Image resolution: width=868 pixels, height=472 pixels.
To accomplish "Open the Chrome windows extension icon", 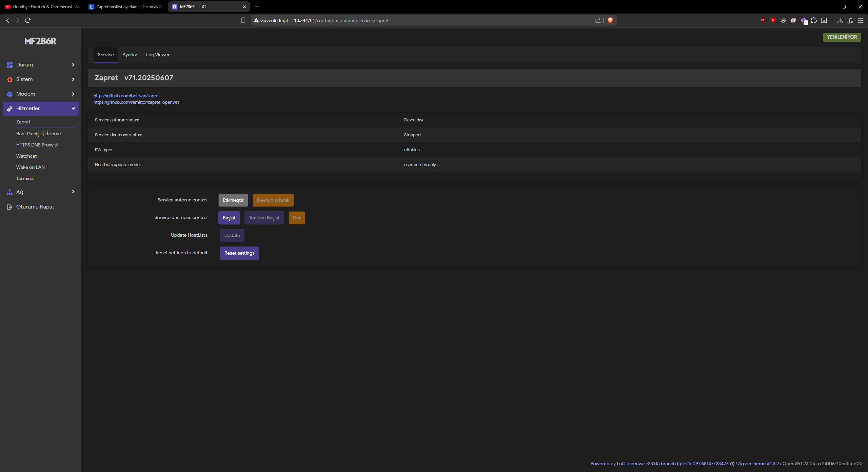I will [793, 20].
